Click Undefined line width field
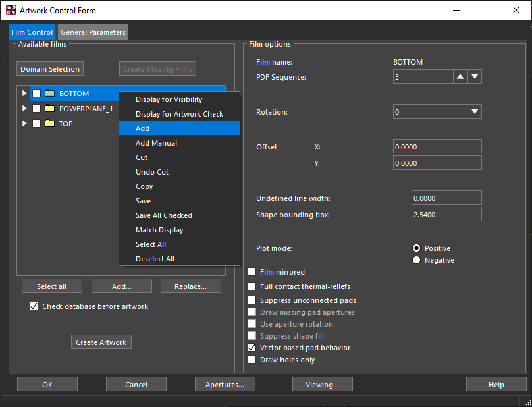Viewport: 532px width, 407px height. point(446,198)
